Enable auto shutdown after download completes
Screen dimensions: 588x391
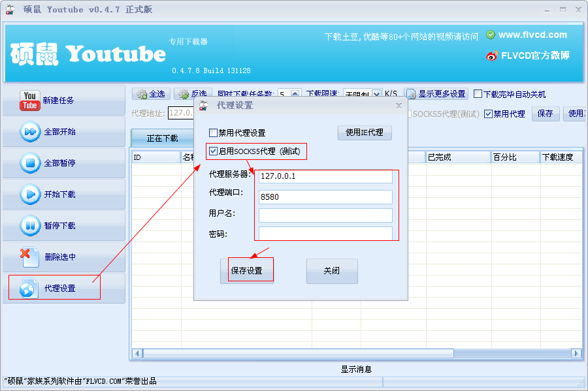[478, 94]
